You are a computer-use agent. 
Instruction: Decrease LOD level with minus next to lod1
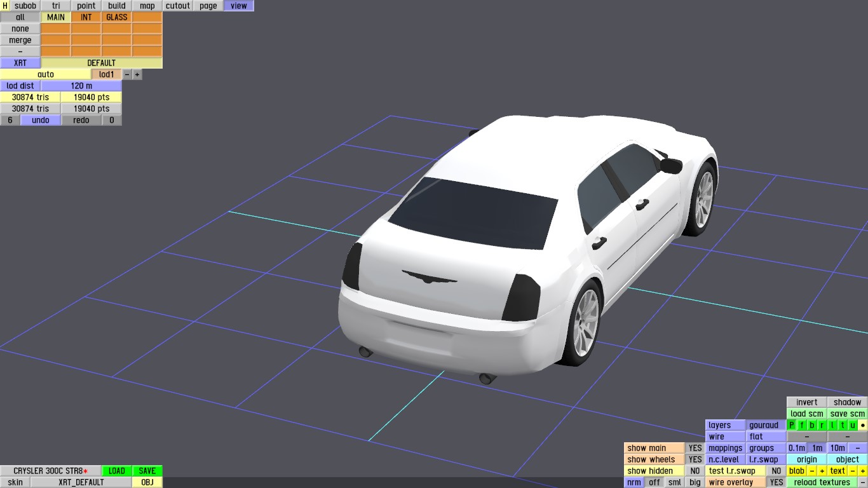(127, 74)
